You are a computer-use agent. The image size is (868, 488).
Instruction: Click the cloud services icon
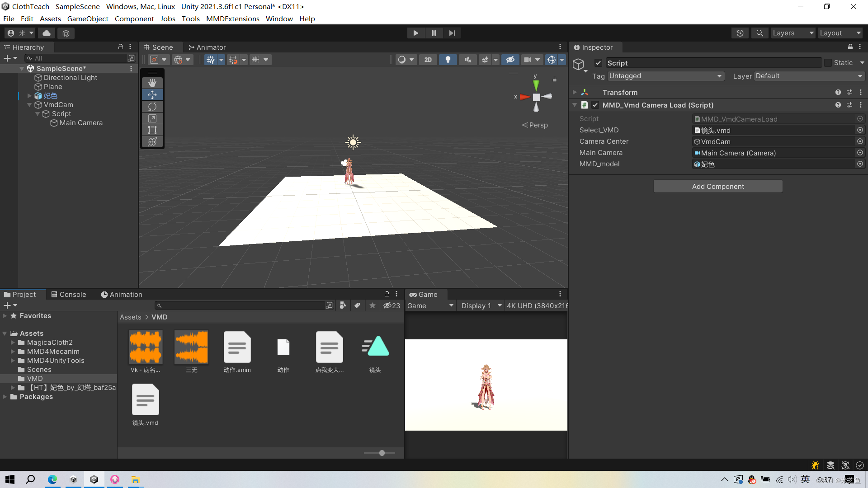pyautogui.click(x=47, y=33)
